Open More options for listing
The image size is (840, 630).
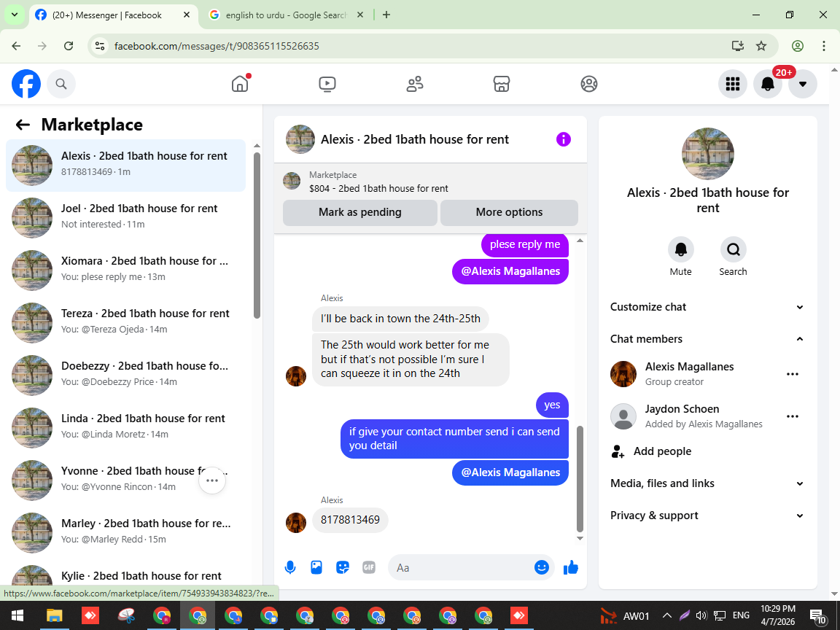(x=509, y=213)
